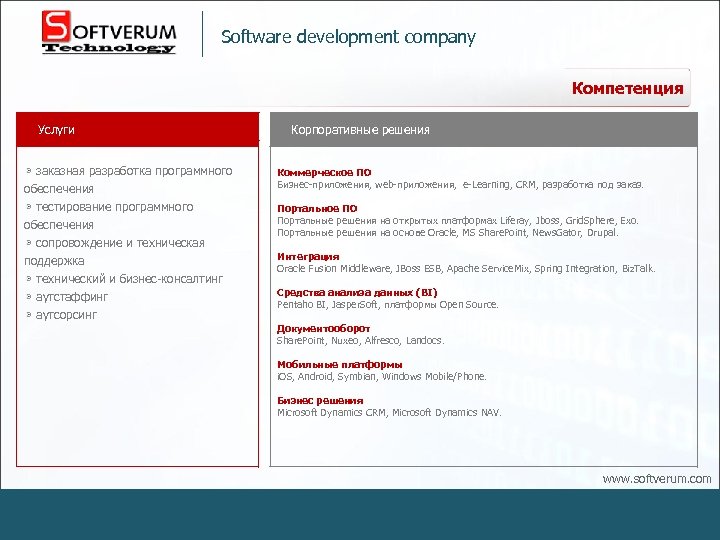The height and width of the screenshot is (540, 720).
Task: Open the www.softverum.com link
Action: pyautogui.click(x=657, y=479)
